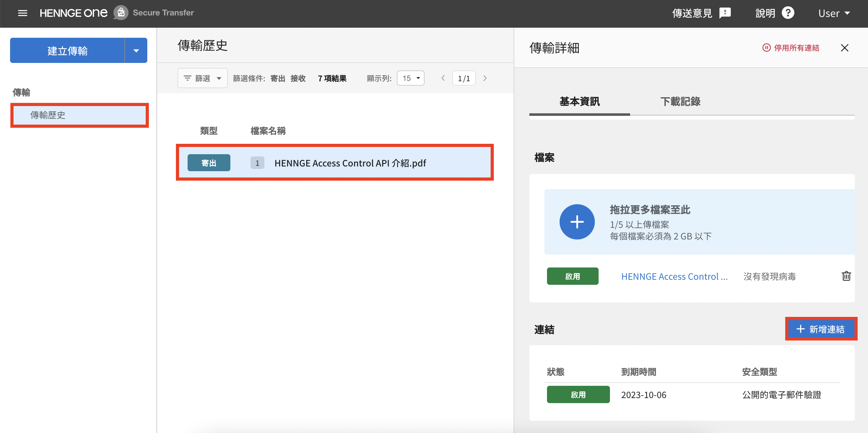Click the 新增連結 button

pos(821,329)
